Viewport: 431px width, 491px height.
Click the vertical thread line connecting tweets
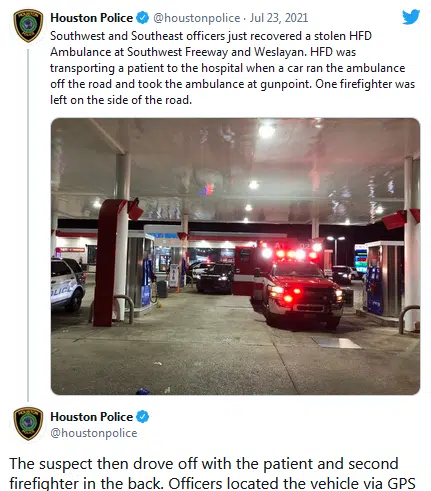coord(28,225)
